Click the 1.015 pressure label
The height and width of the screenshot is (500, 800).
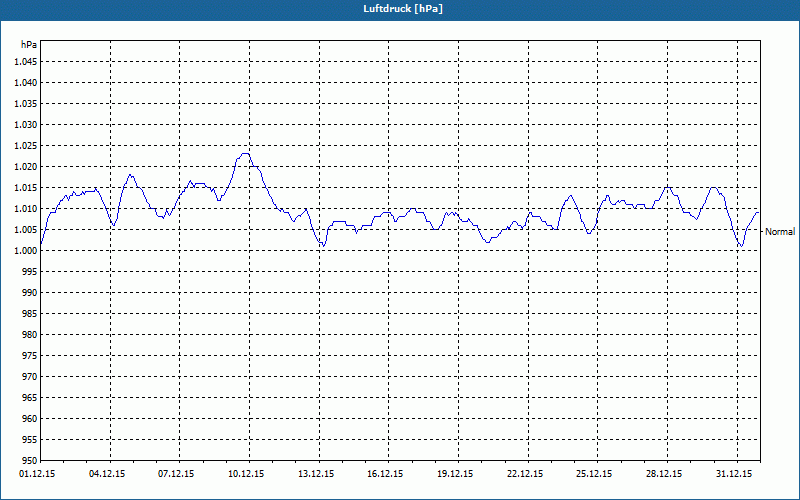[x=27, y=188]
